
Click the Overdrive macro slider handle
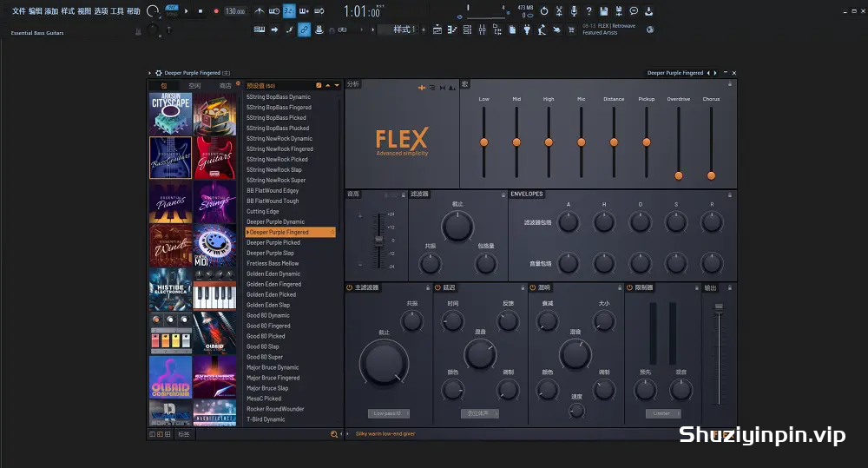point(679,176)
